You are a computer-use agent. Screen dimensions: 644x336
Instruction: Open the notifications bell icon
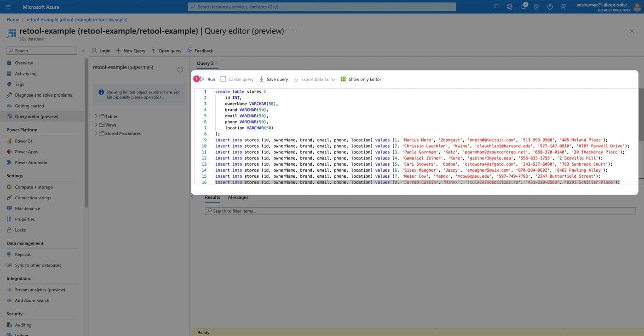[523, 7]
